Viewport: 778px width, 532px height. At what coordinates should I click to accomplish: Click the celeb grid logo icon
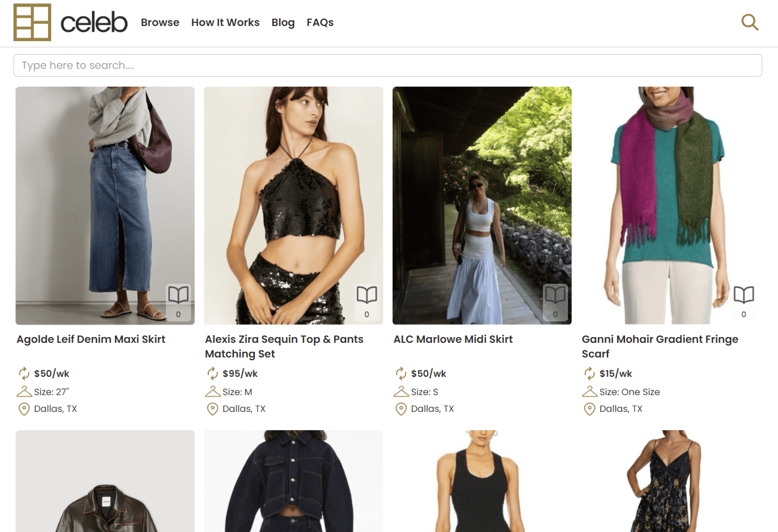point(32,22)
